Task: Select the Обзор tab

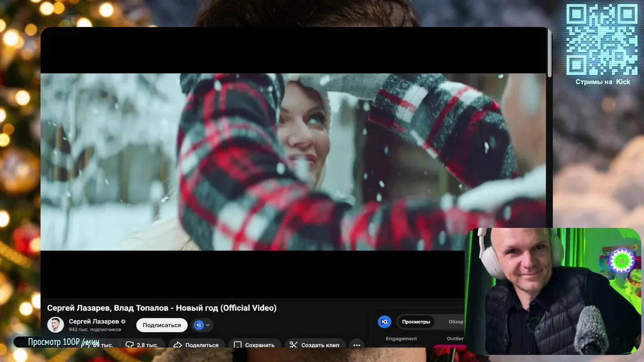Action: (x=456, y=322)
